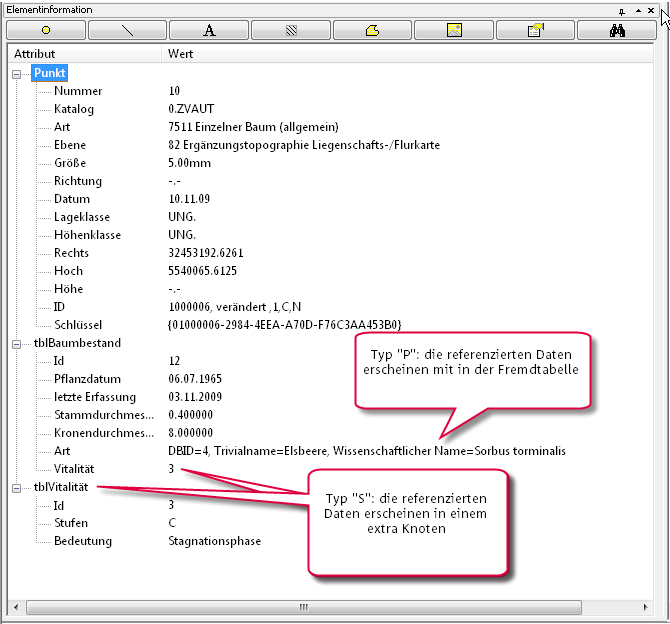This screenshot has height=624, width=670.
Task: Collapse the tblVitalität node
Action: pos(16,488)
